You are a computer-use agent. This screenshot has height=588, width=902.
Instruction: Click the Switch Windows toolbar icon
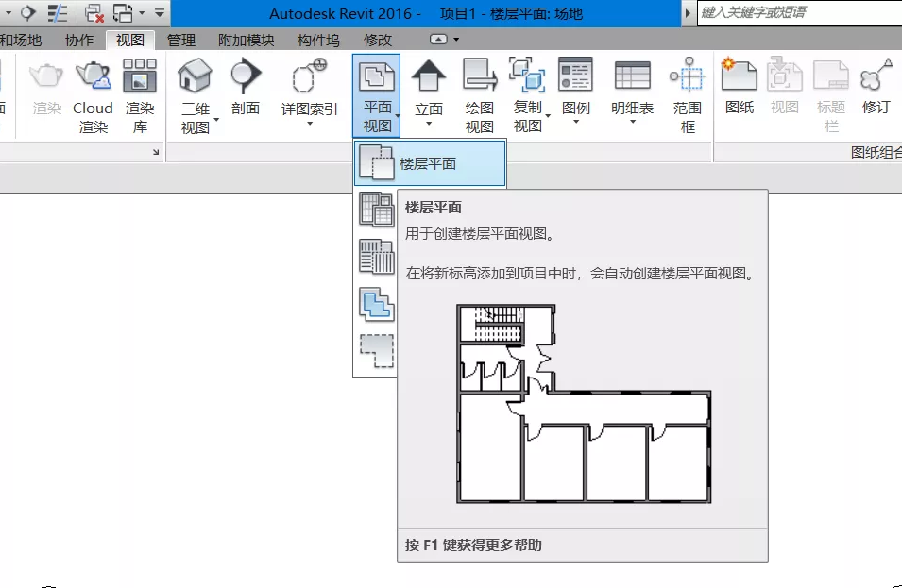[x=123, y=12]
